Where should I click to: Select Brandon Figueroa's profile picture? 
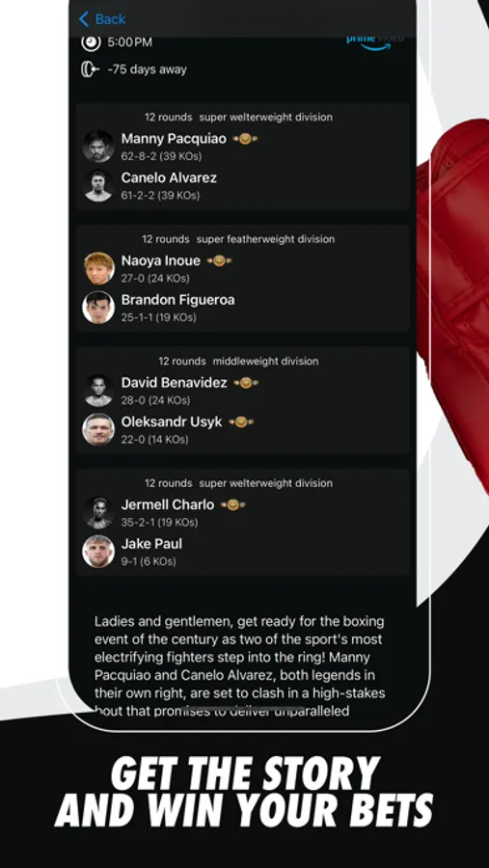(x=98, y=308)
